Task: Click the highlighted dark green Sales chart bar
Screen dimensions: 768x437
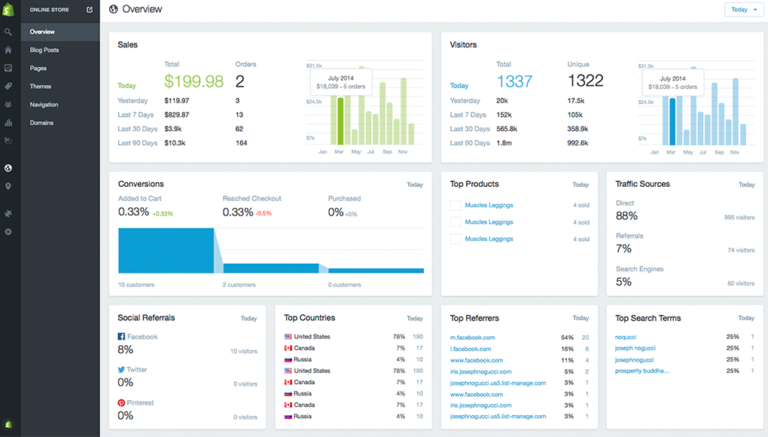Action: [340, 120]
